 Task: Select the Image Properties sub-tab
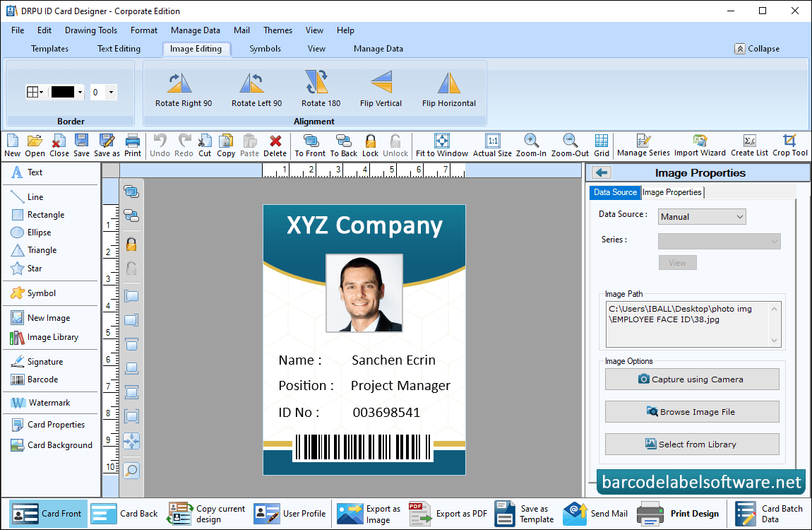click(672, 192)
